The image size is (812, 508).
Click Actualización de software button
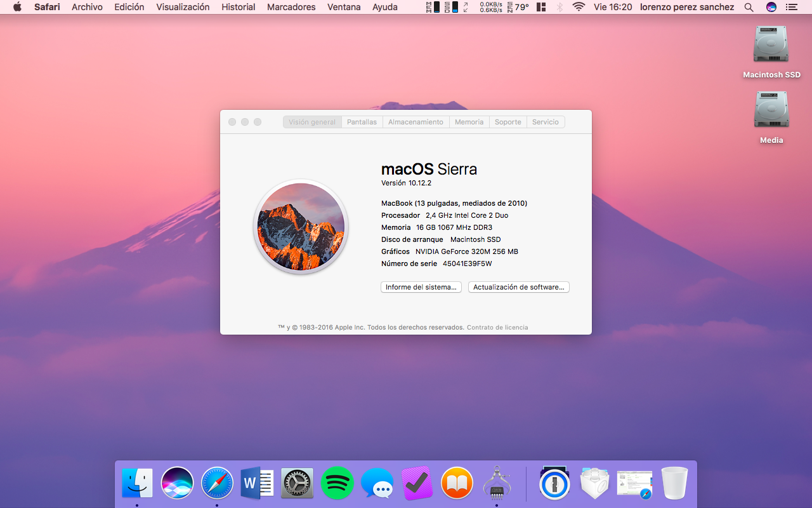[x=519, y=287]
